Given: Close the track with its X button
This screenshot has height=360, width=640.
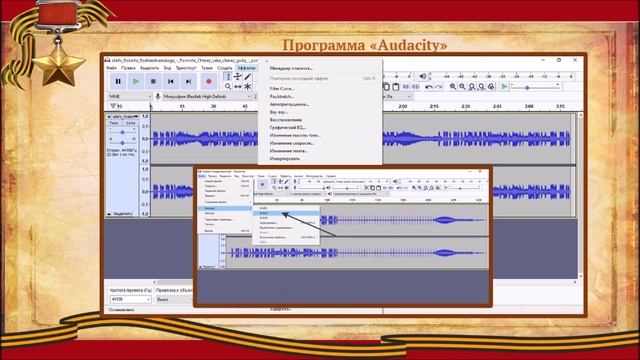Looking at the screenshot, I should (109, 117).
